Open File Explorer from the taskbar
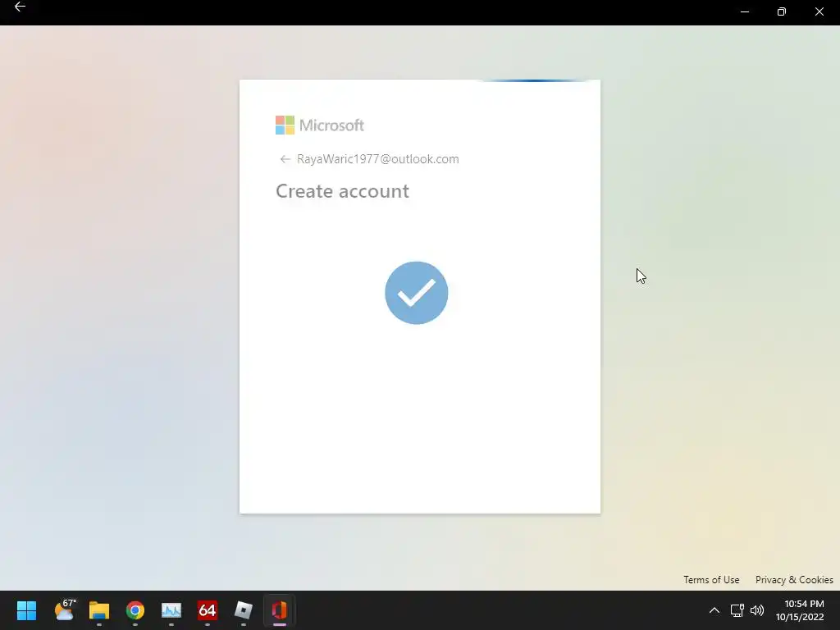Screen dimensions: 840x630 click(x=99, y=610)
